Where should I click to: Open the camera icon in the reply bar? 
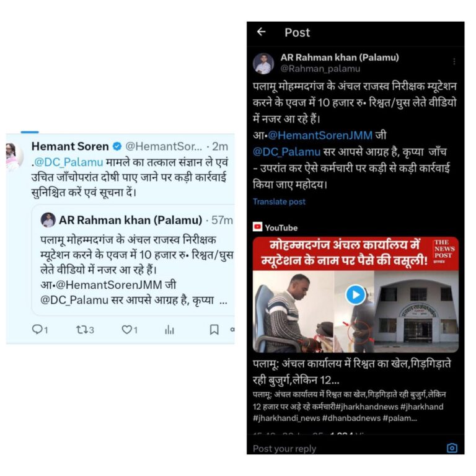coord(452,448)
